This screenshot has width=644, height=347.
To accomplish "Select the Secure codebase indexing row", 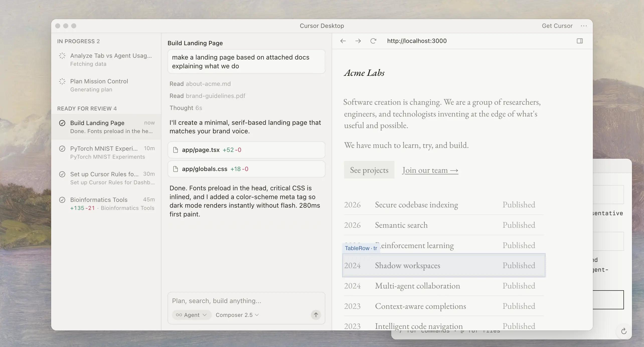I will (444, 205).
